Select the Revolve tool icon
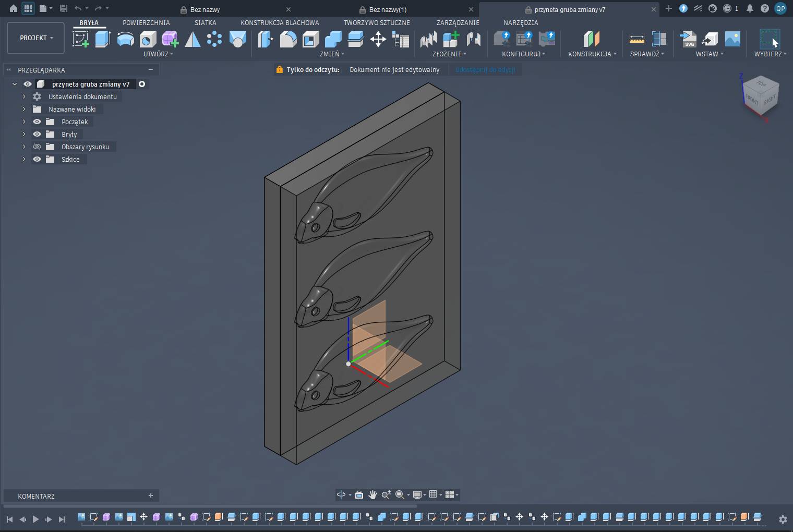 coord(125,39)
